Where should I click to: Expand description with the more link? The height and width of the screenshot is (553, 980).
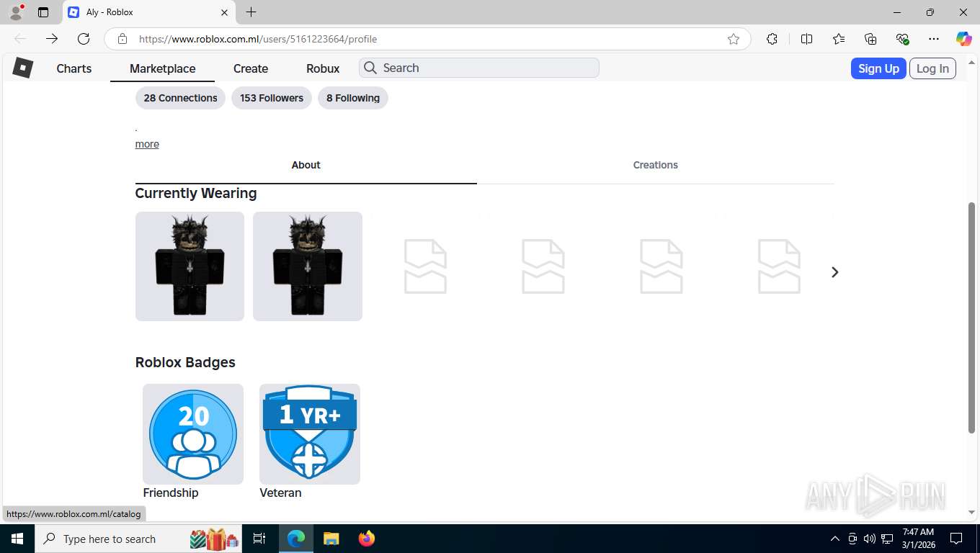coord(147,144)
